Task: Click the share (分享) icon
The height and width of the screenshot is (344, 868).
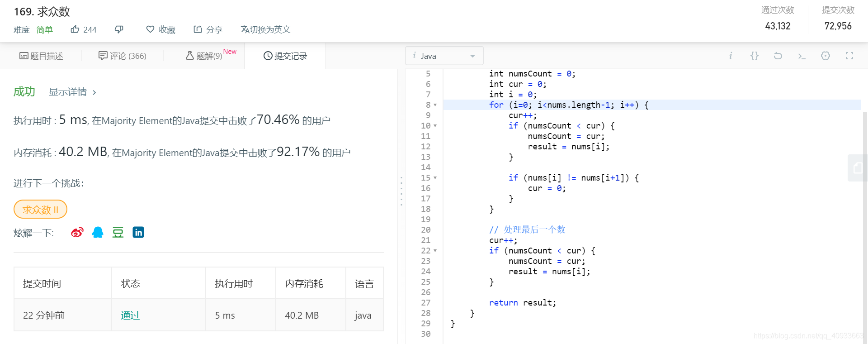Action: 198,29
